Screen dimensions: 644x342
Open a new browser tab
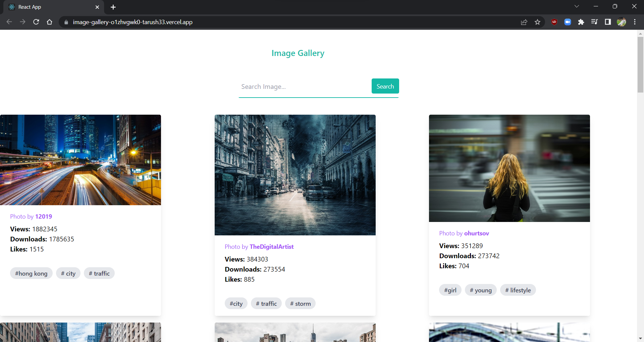point(113,7)
